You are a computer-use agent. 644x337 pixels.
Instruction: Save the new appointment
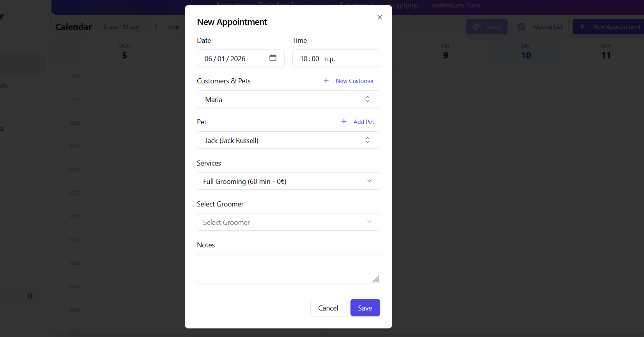pyautogui.click(x=365, y=307)
